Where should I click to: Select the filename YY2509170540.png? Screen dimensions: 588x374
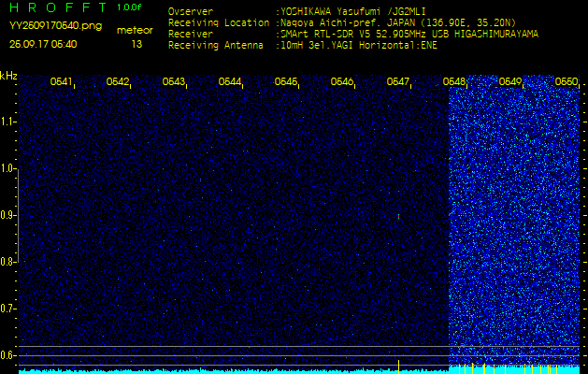pyautogui.click(x=55, y=26)
